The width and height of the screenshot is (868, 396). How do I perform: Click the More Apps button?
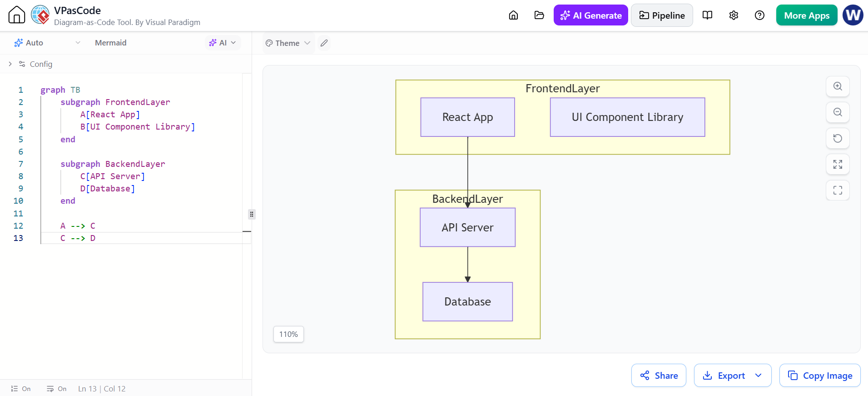tap(807, 15)
